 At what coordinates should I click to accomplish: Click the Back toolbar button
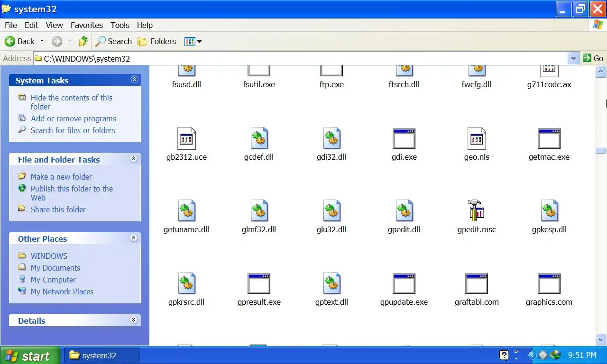click(x=20, y=41)
